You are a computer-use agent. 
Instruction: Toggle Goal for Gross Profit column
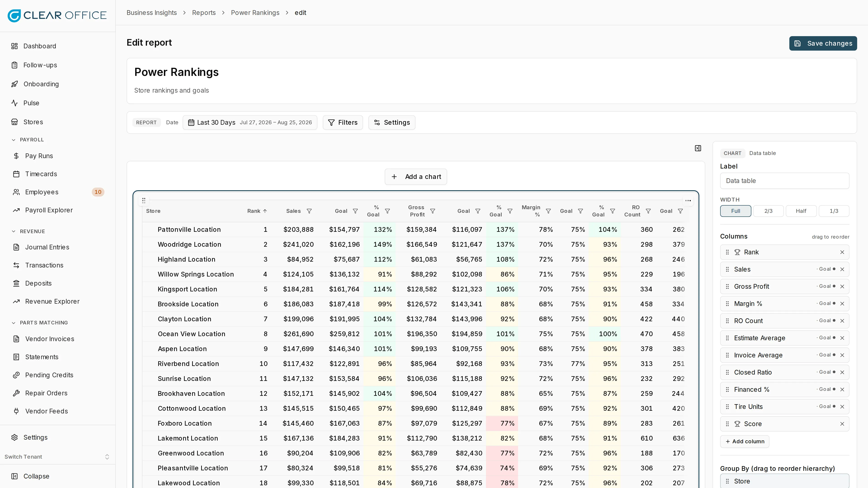coord(826,286)
